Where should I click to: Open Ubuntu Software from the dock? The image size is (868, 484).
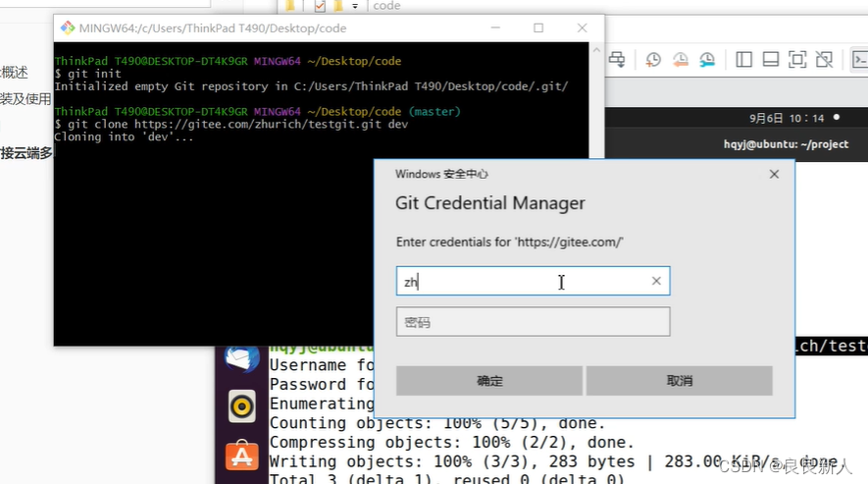(x=242, y=455)
